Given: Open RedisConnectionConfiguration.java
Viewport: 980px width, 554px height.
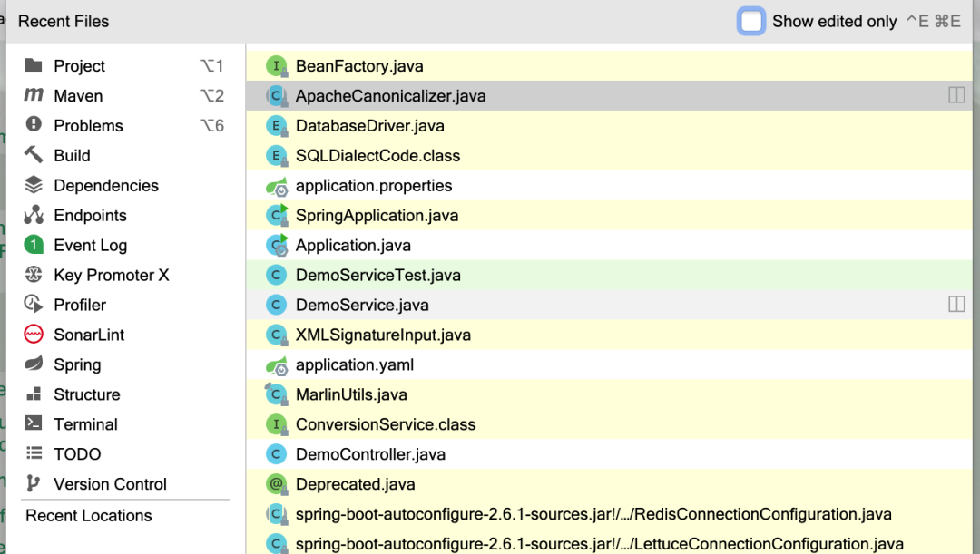Looking at the screenshot, I should click(610, 514).
